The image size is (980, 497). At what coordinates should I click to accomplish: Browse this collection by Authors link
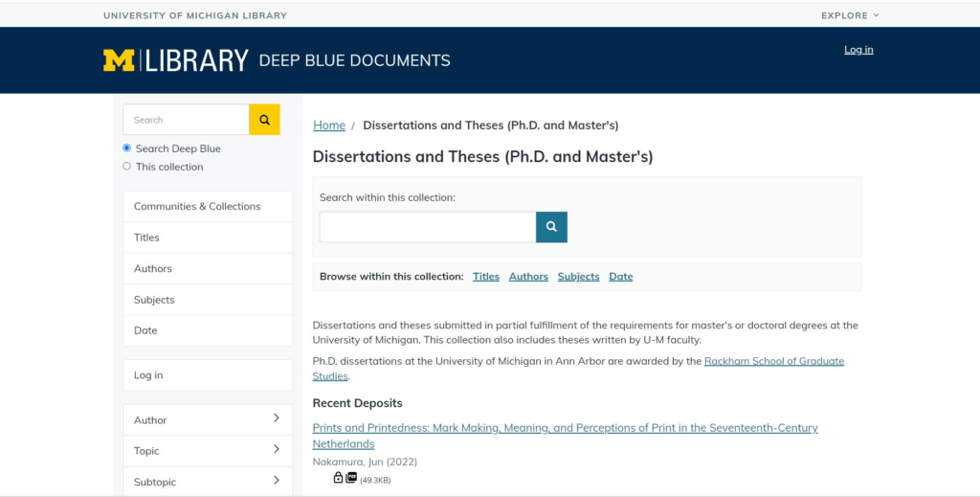(528, 277)
